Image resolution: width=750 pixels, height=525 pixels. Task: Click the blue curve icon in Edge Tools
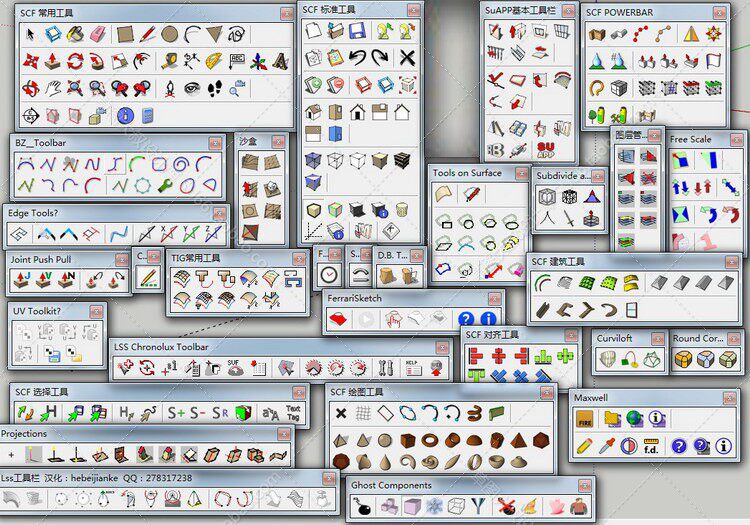point(119,234)
